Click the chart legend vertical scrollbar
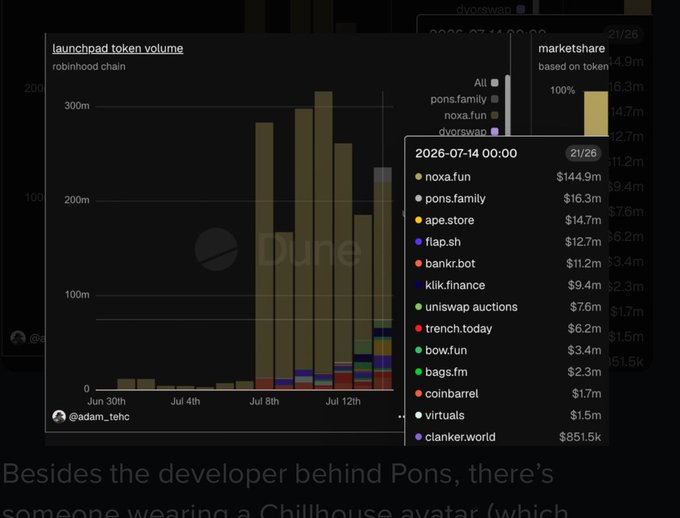The height and width of the screenshot is (518, 680). [x=507, y=105]
